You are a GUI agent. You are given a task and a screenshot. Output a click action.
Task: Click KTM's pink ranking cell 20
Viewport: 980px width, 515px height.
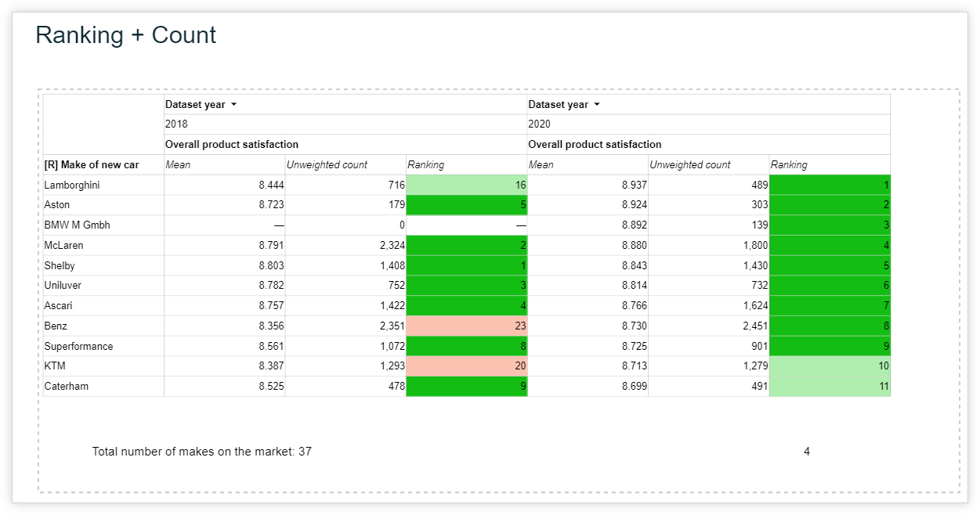click(467, 366)
